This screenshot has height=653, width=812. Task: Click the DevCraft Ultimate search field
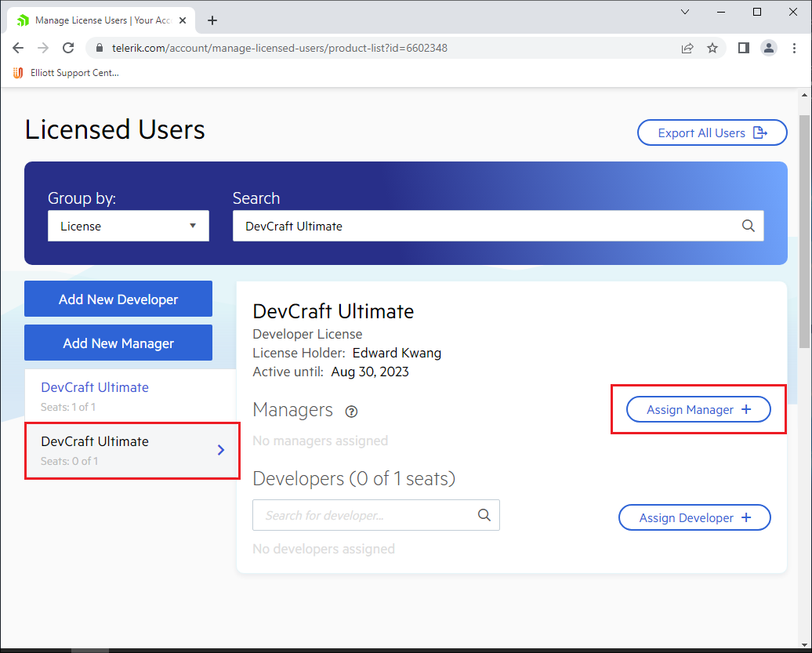pos(498,226)
